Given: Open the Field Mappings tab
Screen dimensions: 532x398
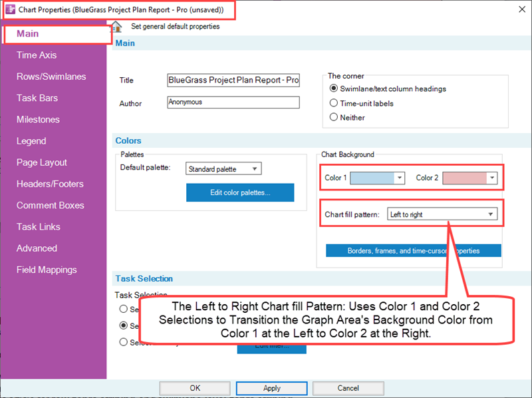Looking at the screenshot, I should click(x=47, y=270).
